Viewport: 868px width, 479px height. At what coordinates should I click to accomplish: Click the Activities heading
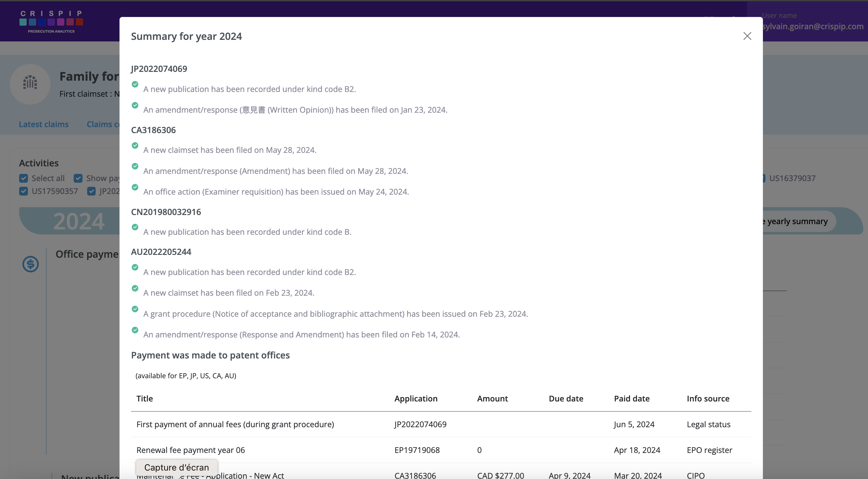tap(39, 163)
